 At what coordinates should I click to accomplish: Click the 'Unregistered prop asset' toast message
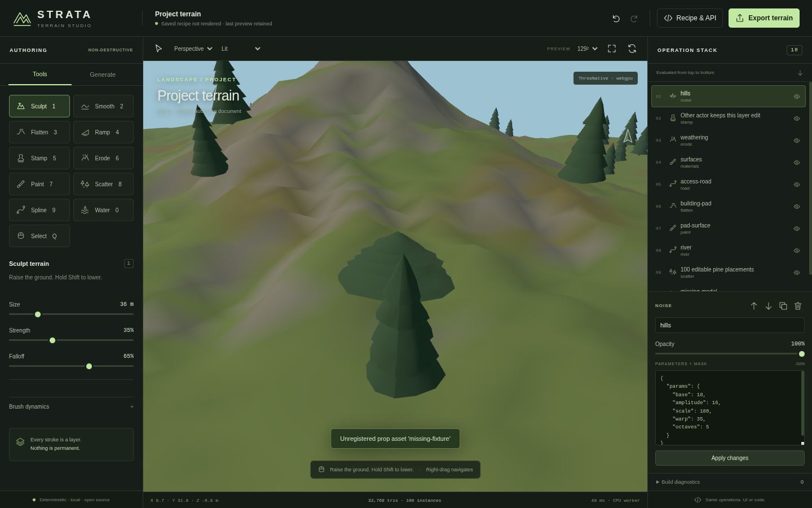[395, 439]
